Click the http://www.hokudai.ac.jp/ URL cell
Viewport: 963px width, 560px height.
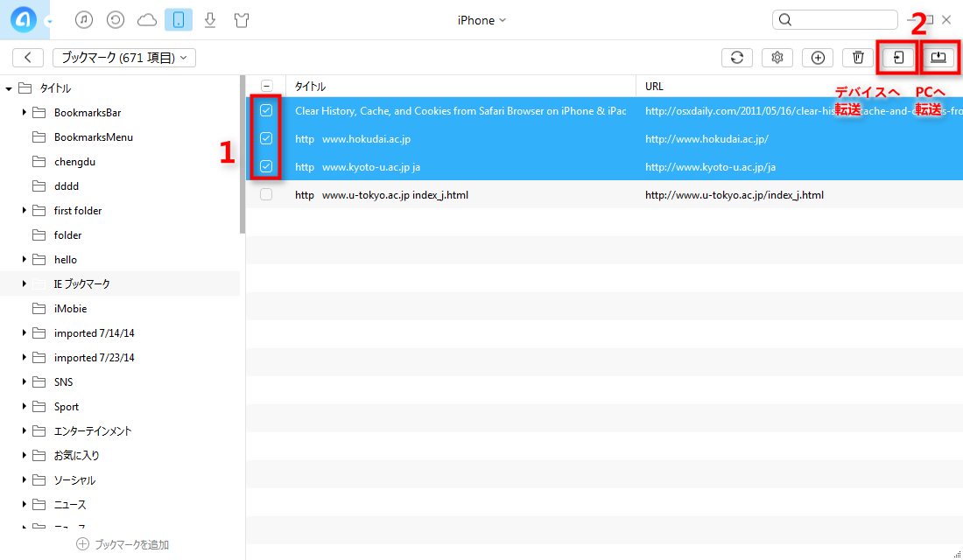point(706,139)
